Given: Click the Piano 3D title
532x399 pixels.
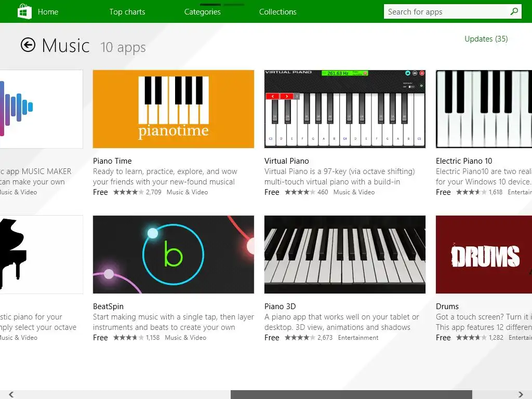Looking at the screenshot, I should (280, 307).
